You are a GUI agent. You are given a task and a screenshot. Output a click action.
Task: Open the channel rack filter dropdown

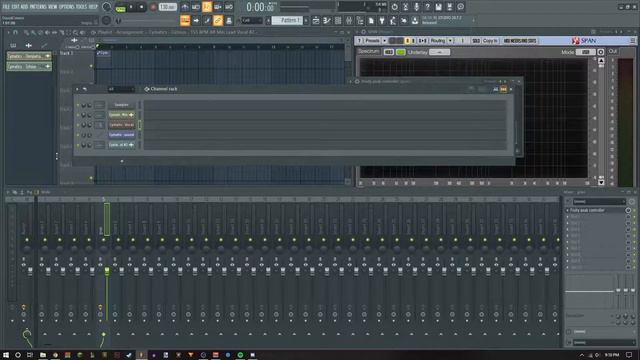121,89
